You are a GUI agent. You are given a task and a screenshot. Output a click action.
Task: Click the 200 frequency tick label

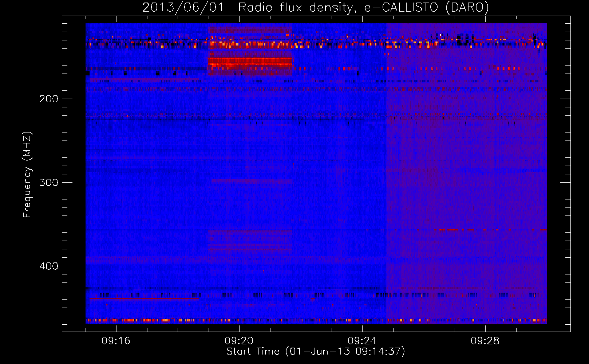click(x=49, y=99)
